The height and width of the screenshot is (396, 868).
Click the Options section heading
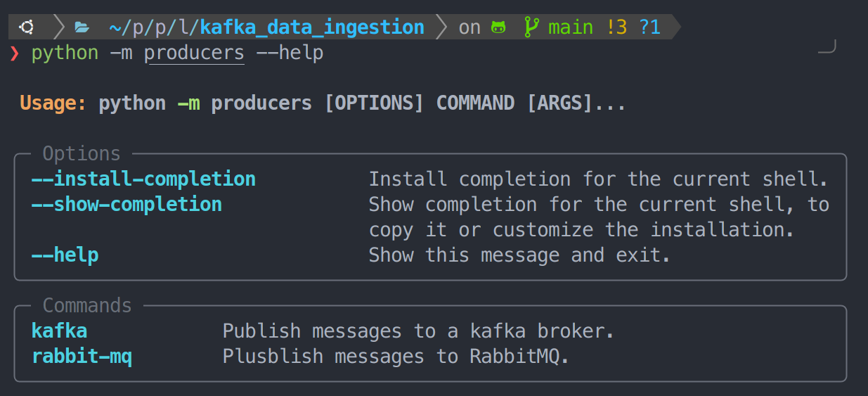82,153
